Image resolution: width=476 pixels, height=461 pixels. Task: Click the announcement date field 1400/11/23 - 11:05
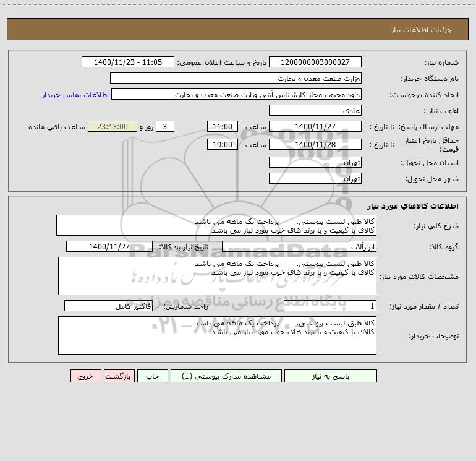pyautogui.click(x=128, y=62)
